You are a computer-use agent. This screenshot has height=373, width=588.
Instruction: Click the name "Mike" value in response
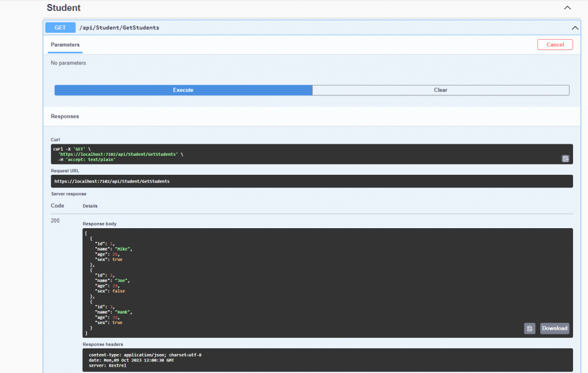pyautogui.click(x=122, y=249)
